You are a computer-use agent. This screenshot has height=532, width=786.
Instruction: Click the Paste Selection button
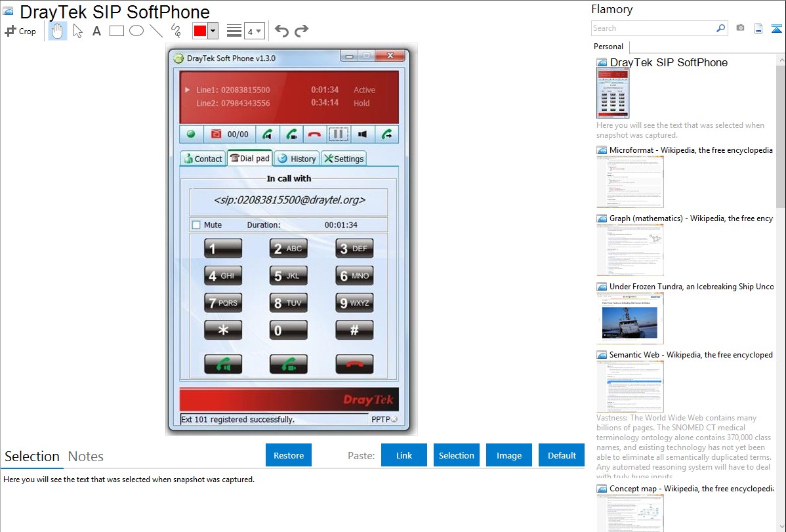point(456,455)
